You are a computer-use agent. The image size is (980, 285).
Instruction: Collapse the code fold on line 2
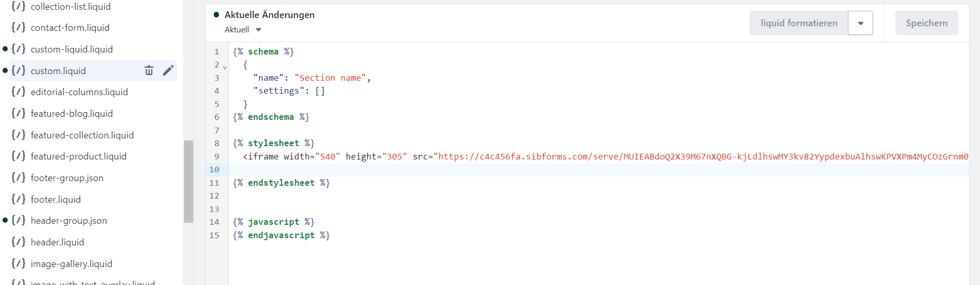pos(225,67)
